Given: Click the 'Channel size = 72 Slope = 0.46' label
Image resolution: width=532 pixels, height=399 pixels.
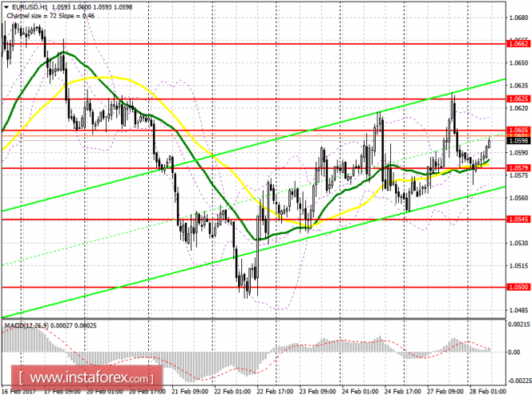Looking at the screenshot, I should (50, 16).
